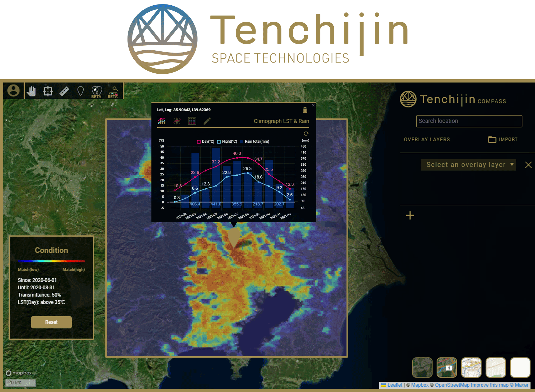535x392 pixels.
Task: Select the place pin marker tool
Action: tap(80, 91)
